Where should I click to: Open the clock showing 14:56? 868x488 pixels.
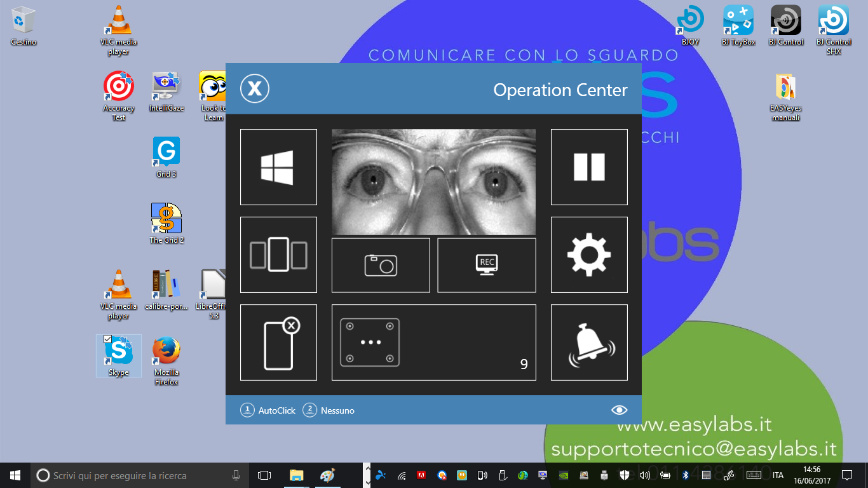click(811, 475)
